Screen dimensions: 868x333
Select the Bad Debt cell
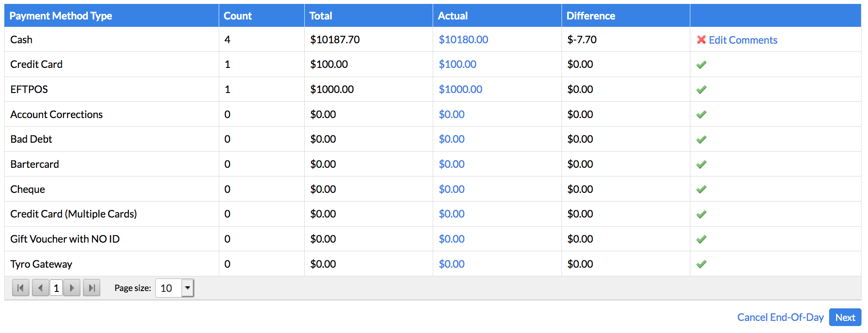112,139
